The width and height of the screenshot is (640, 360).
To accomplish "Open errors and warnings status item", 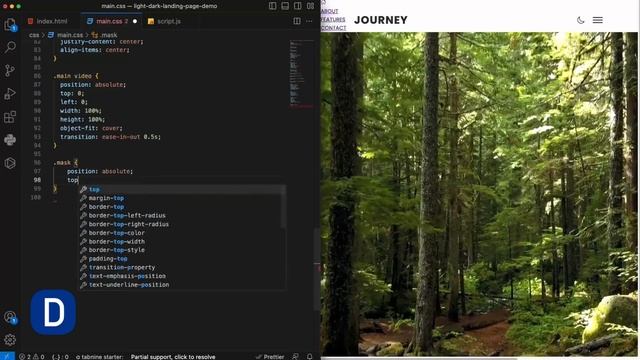I will [32, 357].
